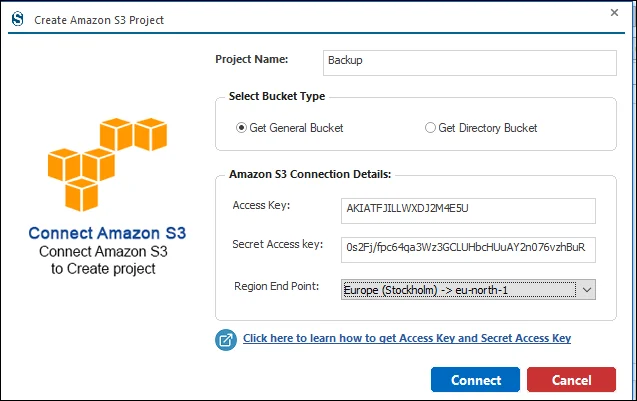Click the Region End Point label

coord(277,286)
